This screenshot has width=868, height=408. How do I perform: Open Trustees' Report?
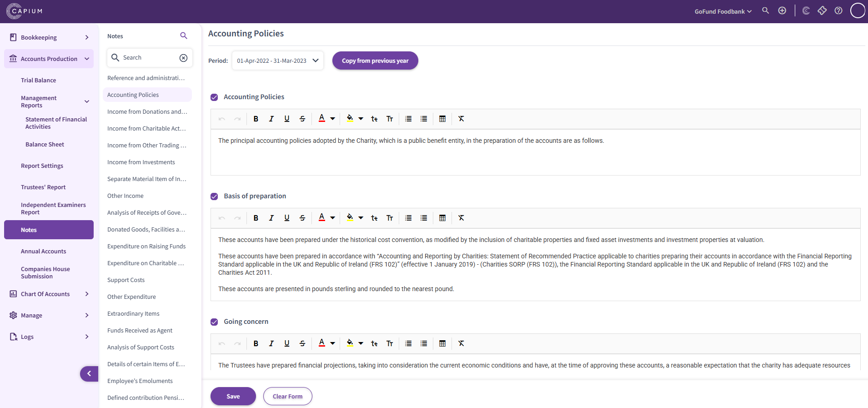coord(43,187)
